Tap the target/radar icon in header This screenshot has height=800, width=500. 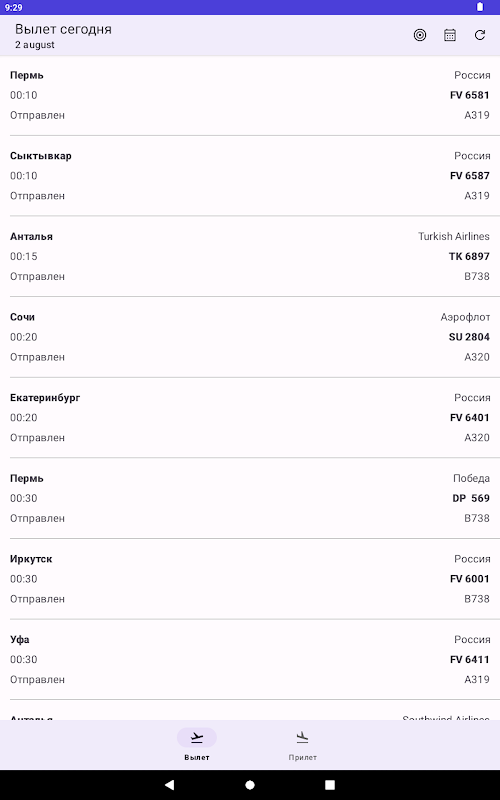(x=419, y=35)
